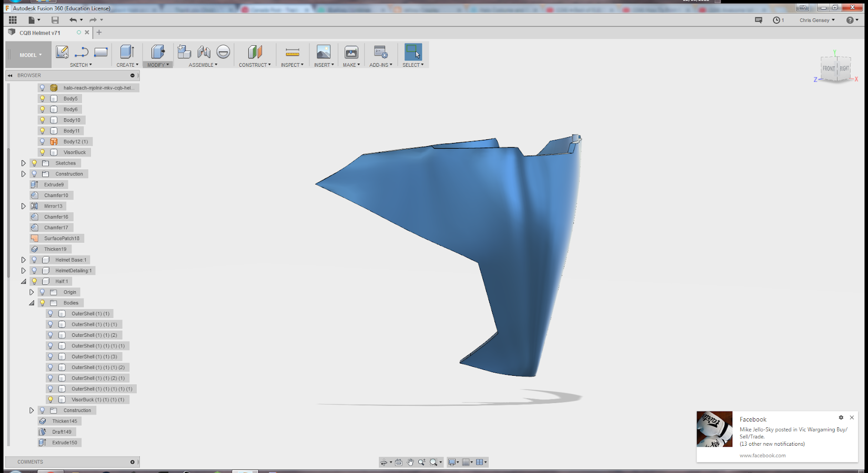The height and width of the screenshot is (473, 868).
Task: Click the Joint icon under Assemble
Action: tap(204, 52)
